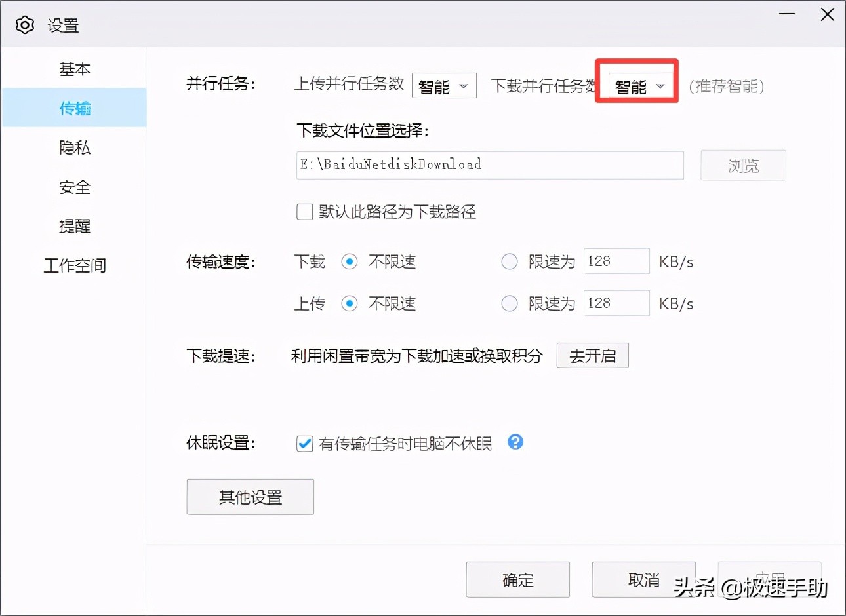Switch to the 工作空间 tab

point(75,265)
